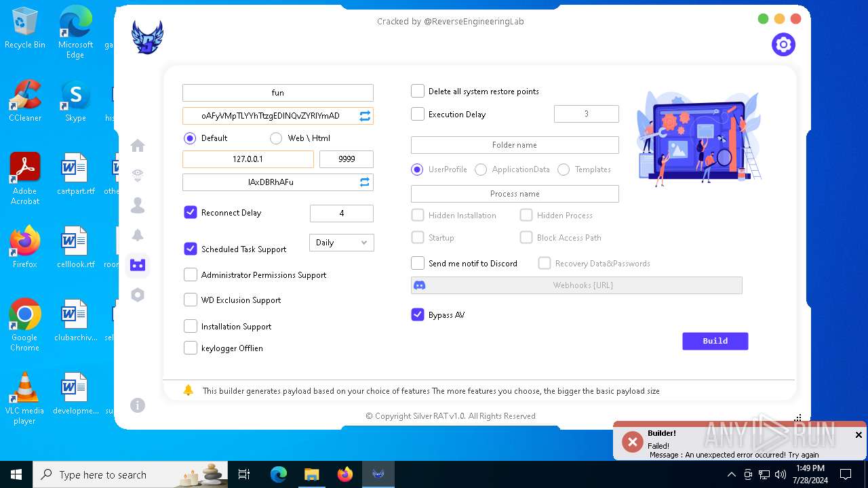868x488 pixels.
Task: Select the builder robot sidebar icon
Action: click(138, 265)
